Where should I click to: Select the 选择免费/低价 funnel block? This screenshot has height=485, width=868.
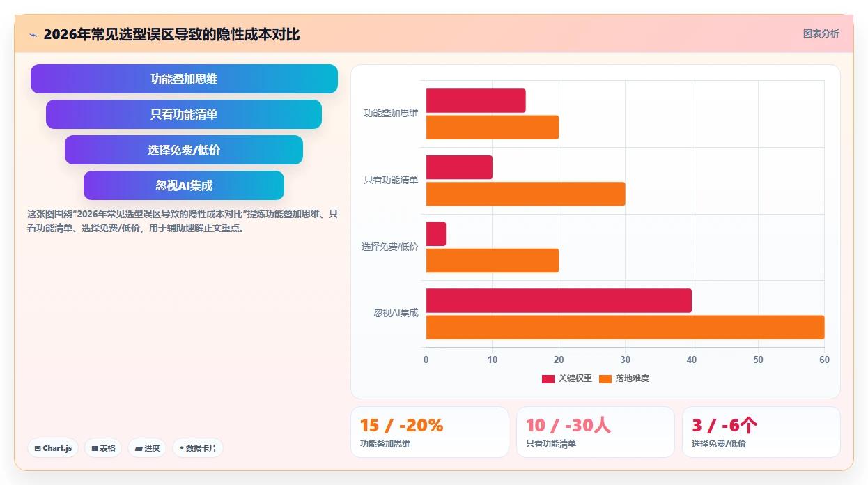[x=184, y=150]
